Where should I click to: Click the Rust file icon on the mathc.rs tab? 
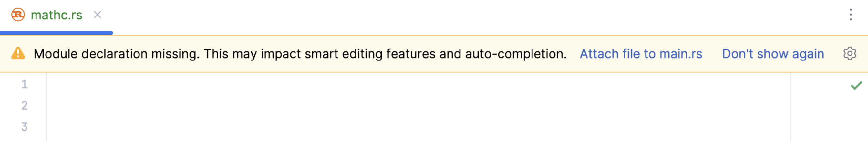pos(18,15)
